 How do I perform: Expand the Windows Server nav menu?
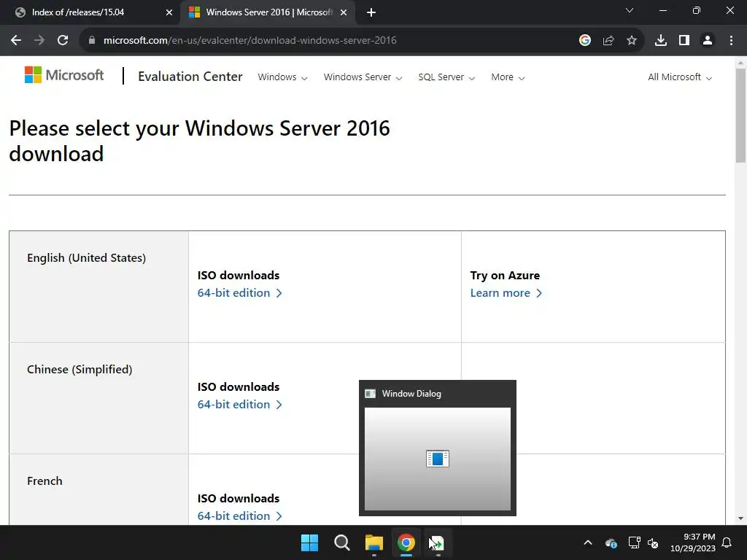click(363, 77)
